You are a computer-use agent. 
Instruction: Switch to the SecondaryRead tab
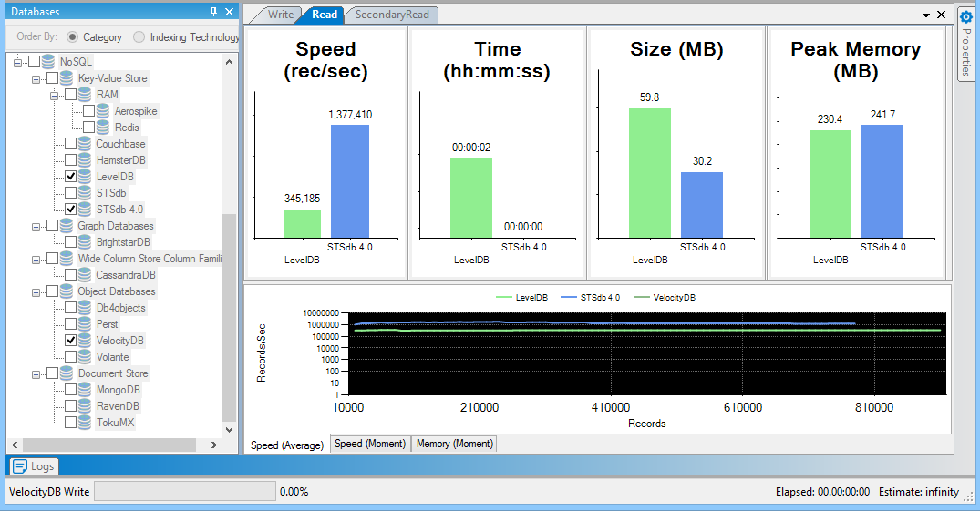pyautogui.click(x=392, y=15)
